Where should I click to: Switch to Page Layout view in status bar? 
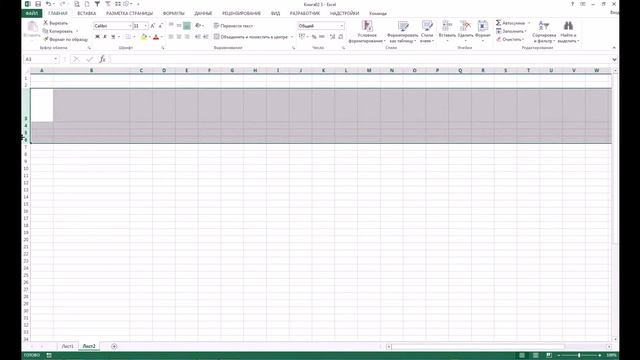536,356
